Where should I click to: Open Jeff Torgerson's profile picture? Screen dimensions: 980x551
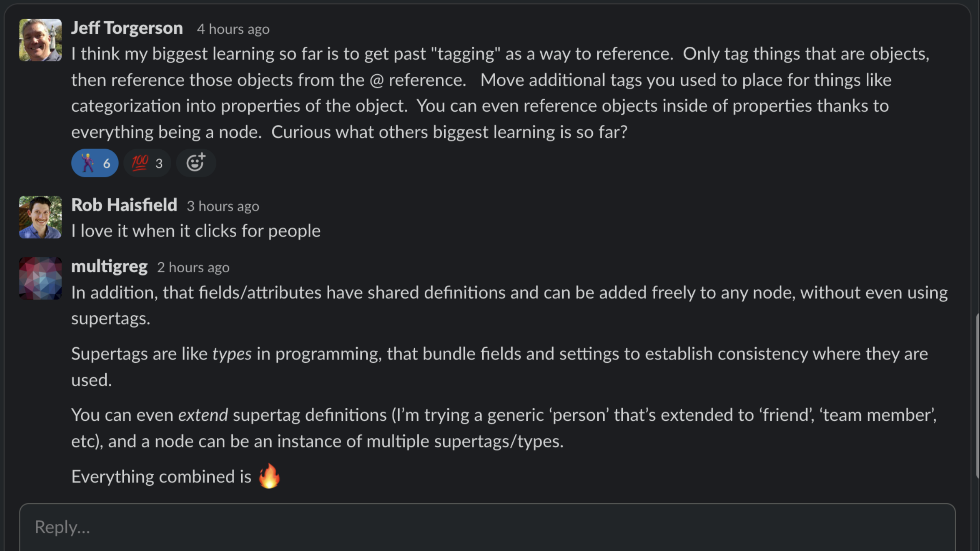pyautogui.click(x=40, y=40)
